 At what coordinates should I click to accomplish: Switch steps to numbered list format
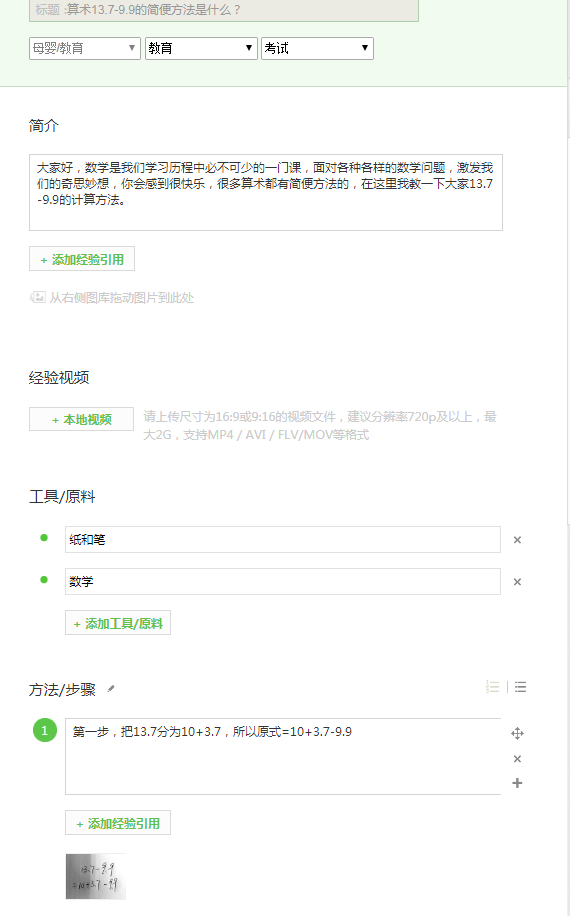[493, 687]
